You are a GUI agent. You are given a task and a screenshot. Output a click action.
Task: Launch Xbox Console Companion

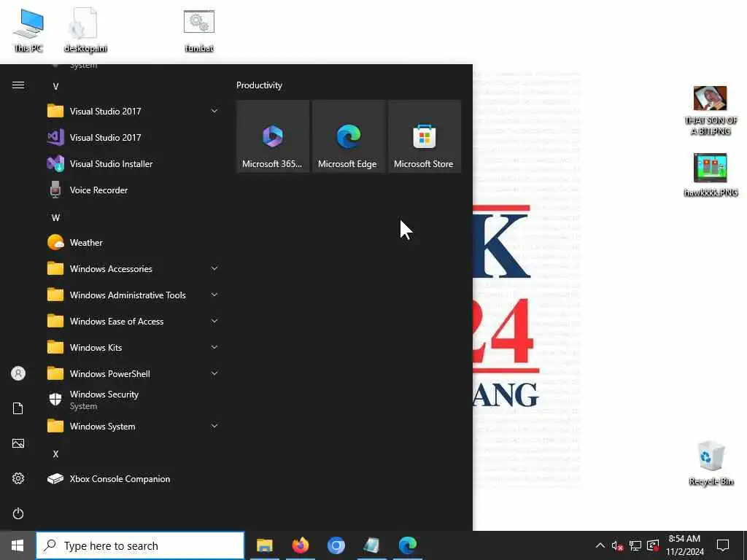133,479
